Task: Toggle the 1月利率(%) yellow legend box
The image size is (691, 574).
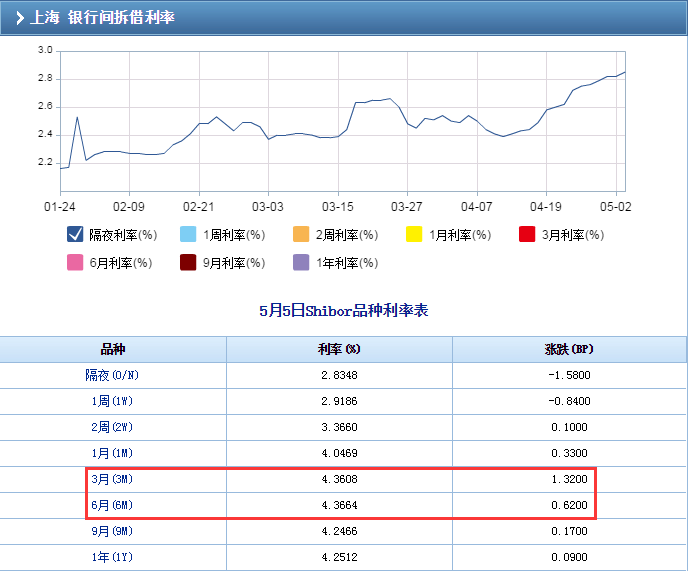Action: [414, 234]
